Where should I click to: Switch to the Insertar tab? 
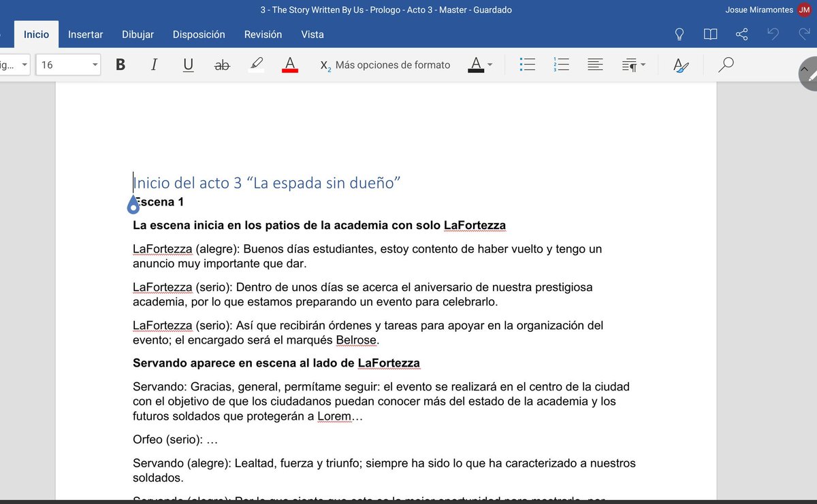(86, 34)
